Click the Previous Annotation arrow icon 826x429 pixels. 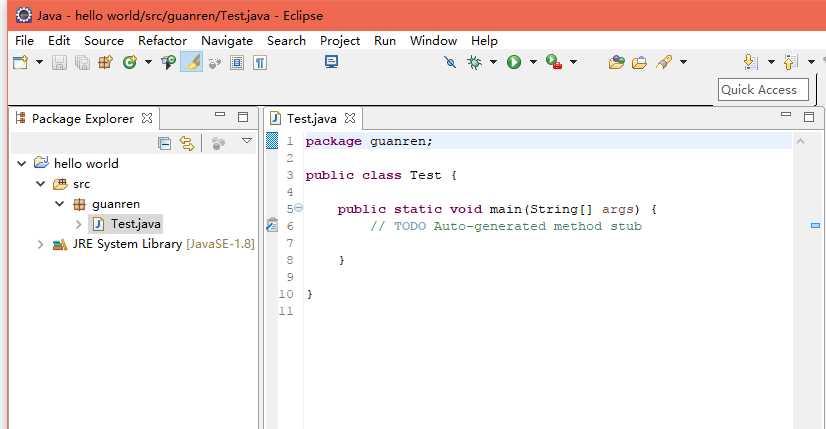click(x=791, y=62)
